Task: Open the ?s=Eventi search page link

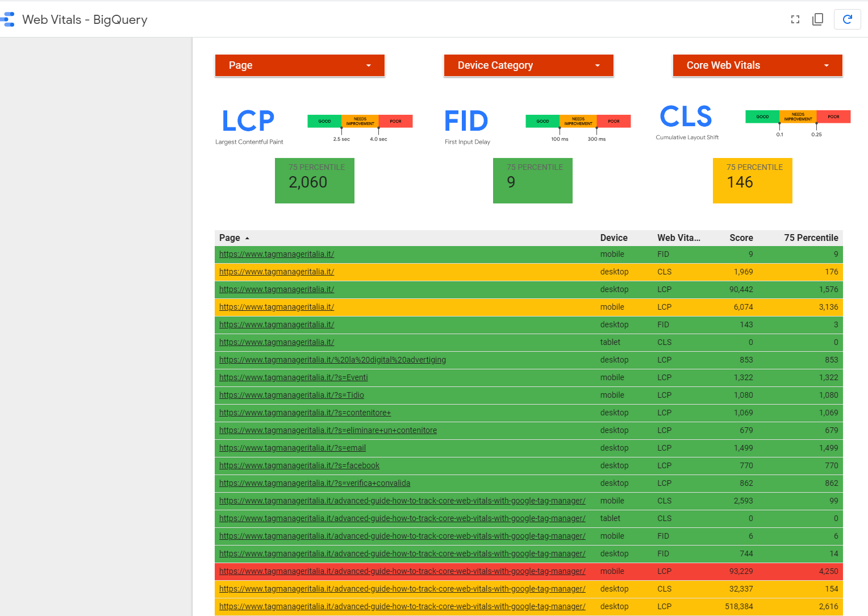Action: pos(293,377)
